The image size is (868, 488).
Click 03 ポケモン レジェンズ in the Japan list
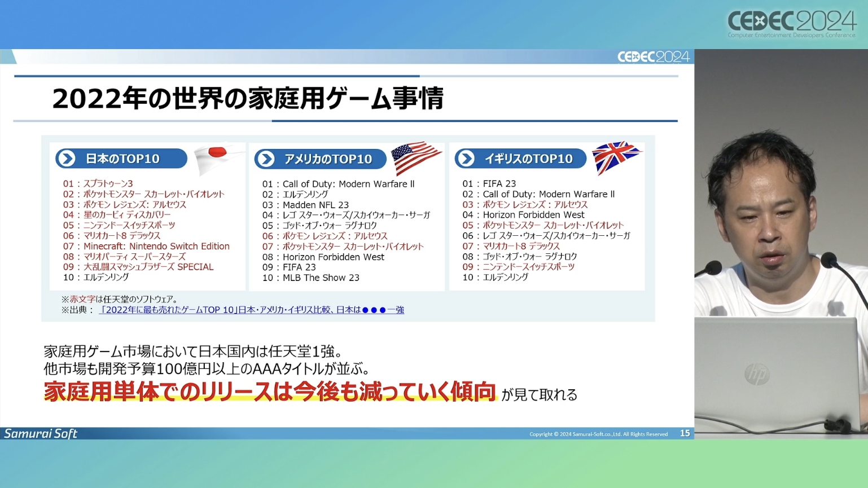point(124,204)
